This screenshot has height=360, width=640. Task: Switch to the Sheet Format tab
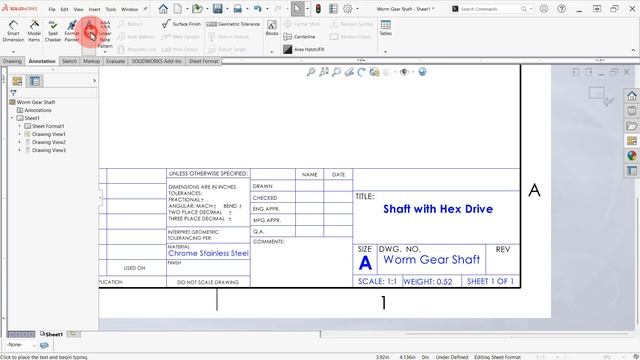coord(203,61)
